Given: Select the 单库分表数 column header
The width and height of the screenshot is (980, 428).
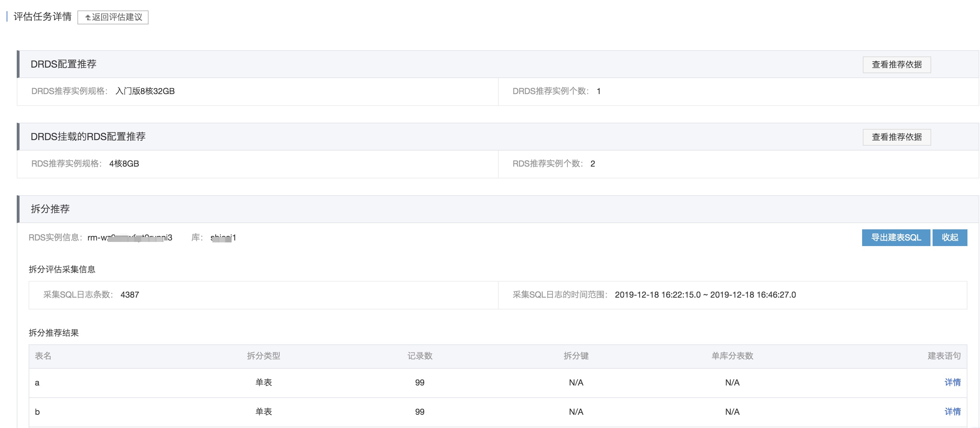Looking at the screenshot, I should pos(732,356).
